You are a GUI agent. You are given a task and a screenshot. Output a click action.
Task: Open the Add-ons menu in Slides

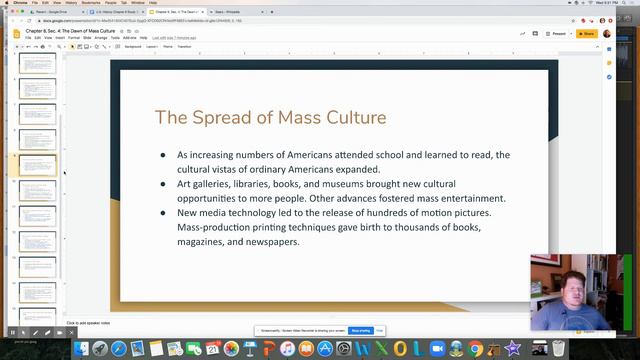point(129,38)
